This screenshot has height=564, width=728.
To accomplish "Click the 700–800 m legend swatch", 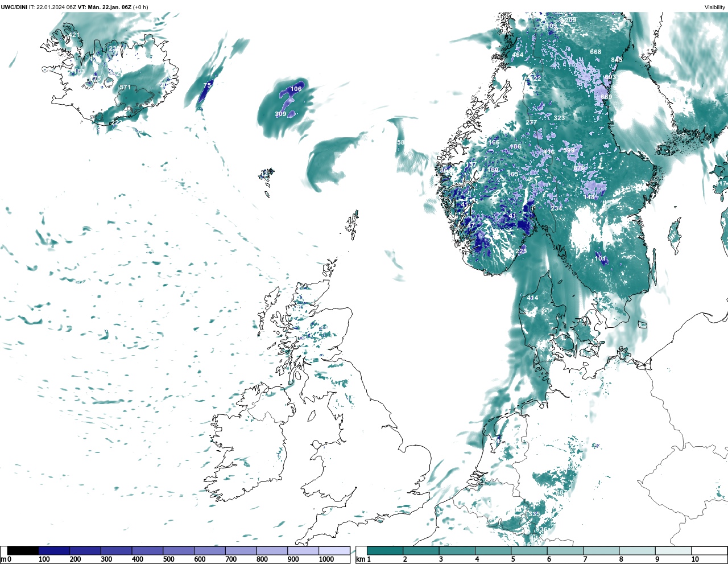I will [x=241, y=551].
